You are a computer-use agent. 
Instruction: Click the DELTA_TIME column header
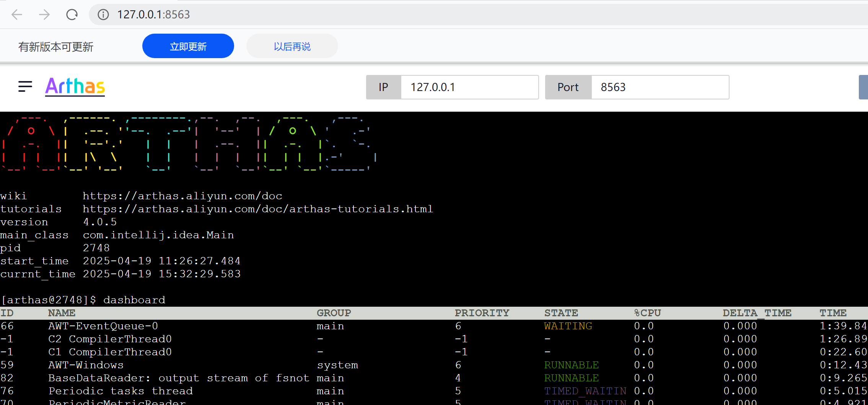pos(757,313)
